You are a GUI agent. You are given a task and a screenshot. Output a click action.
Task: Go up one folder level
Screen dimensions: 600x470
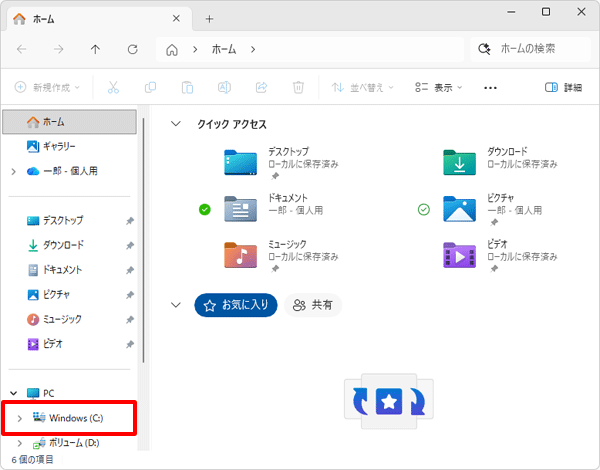pos(95,49)
